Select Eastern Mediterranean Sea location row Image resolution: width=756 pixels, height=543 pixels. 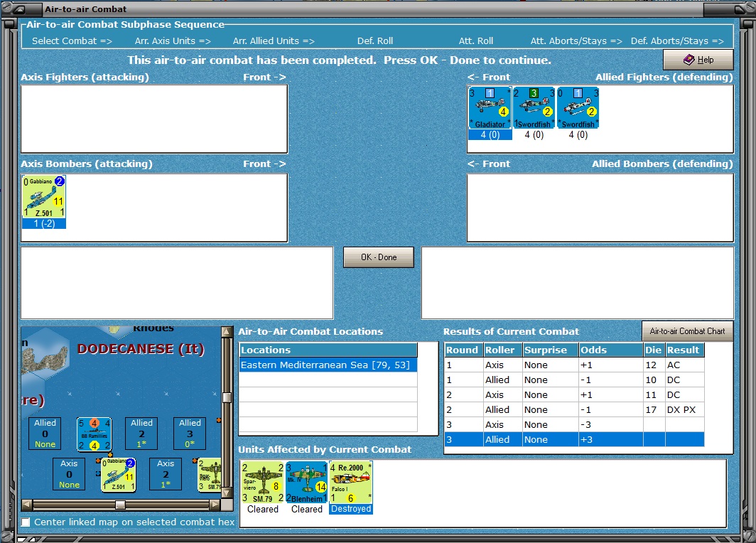pos(328,365)
